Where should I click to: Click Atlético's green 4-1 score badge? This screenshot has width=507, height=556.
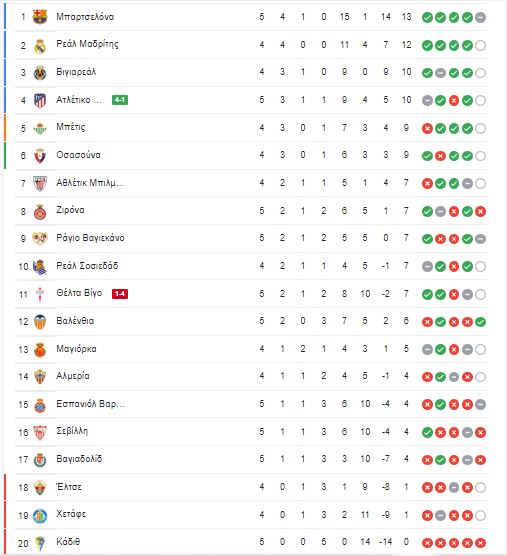[120, 100]
